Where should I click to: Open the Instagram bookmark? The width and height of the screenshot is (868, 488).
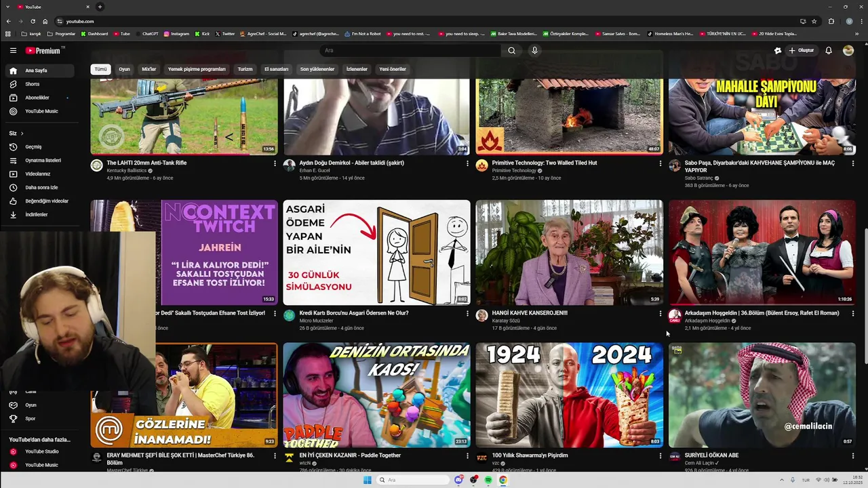(176, 34)
